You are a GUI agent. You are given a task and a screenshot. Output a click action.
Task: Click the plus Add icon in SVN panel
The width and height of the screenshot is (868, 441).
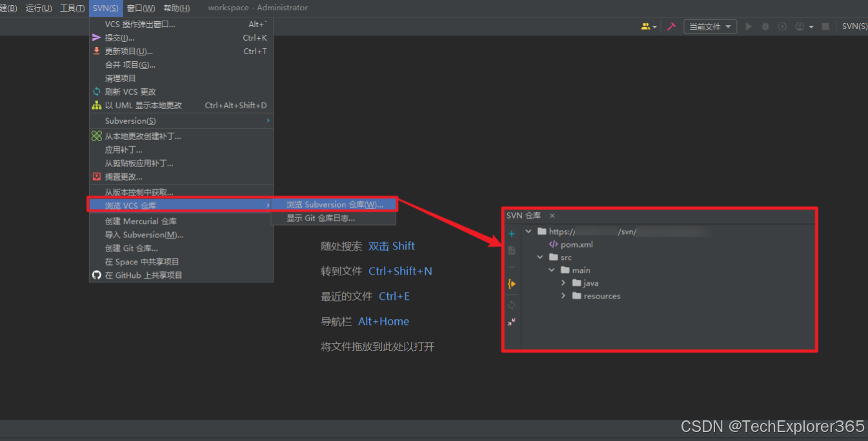click(x=512, y=233)
